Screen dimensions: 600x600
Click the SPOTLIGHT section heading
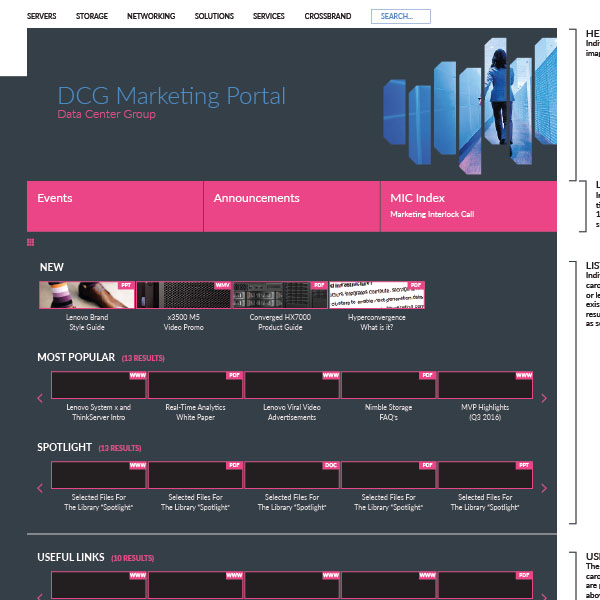click(x=65, y=447)
